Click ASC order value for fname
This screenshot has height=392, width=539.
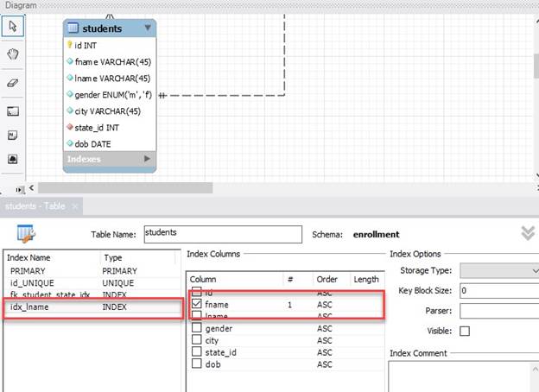325,305
